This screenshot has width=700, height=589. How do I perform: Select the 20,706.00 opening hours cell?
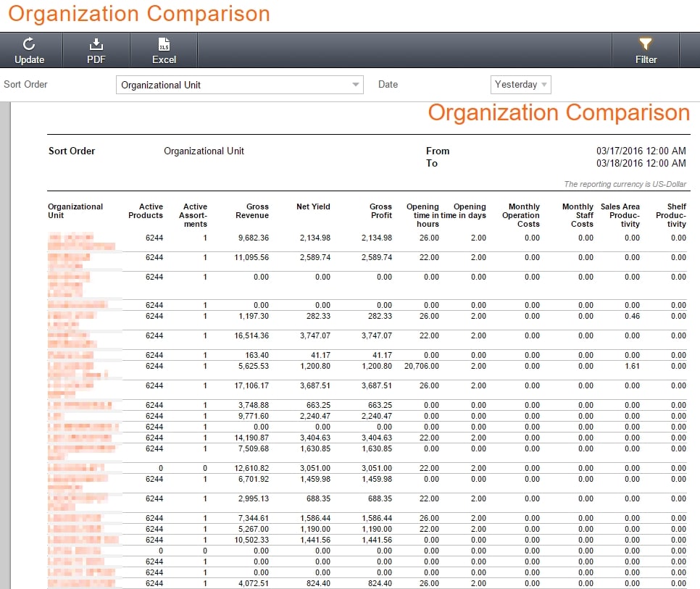422,366
